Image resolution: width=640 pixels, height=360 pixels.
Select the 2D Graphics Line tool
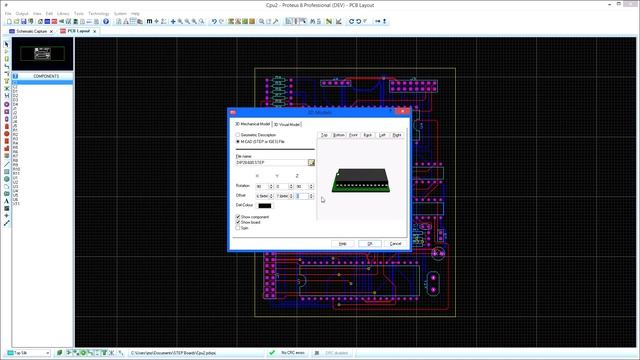pos(7,164)
